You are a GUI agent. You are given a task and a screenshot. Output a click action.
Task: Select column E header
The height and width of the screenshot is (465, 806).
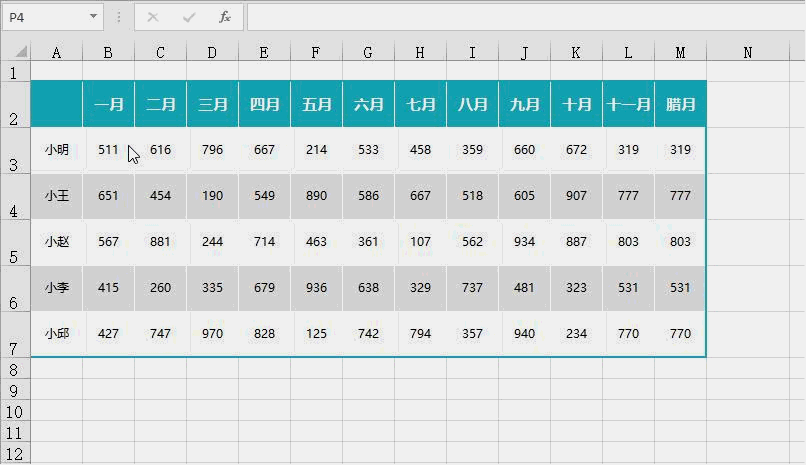click(x=264, y=52)
